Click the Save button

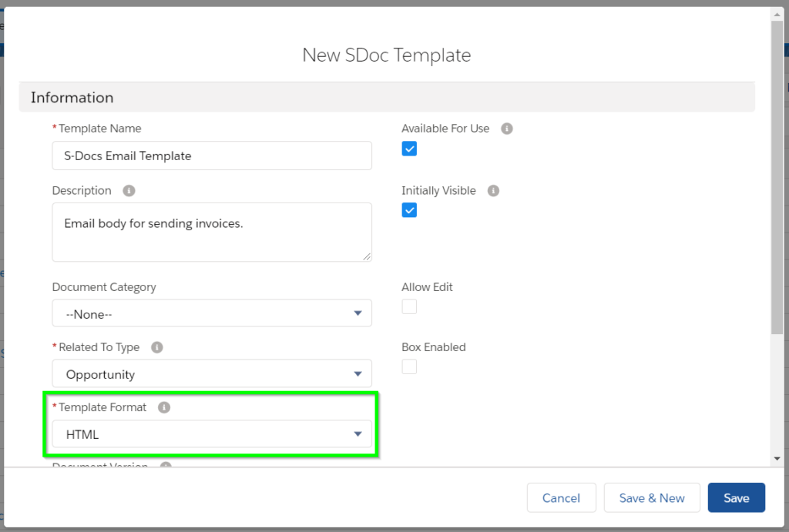click(736, 497)
